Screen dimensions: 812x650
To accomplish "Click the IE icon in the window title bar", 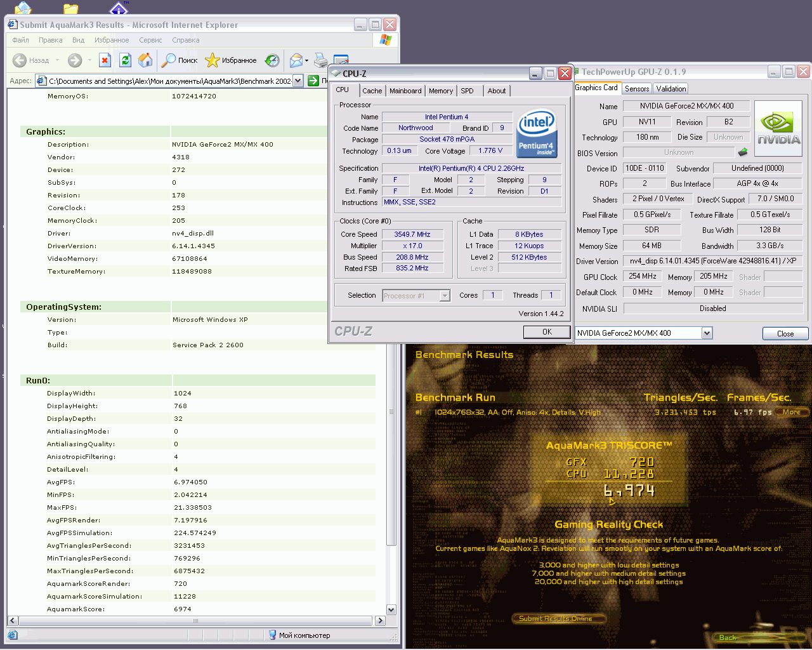I will point(13,25).
